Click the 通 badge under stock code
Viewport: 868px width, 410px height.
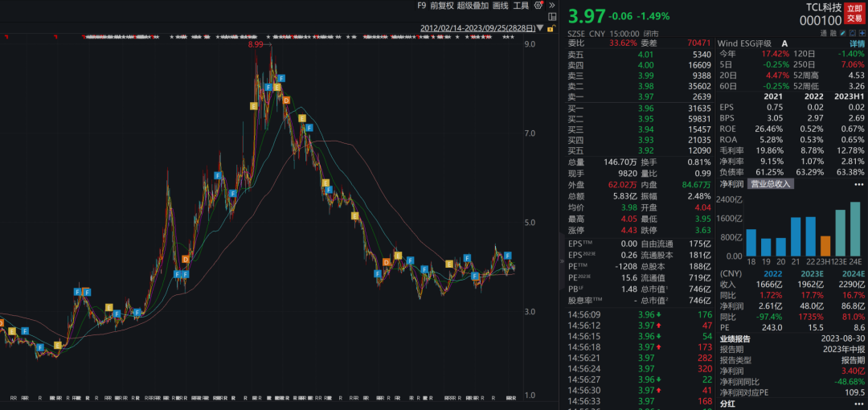(824, 33)
